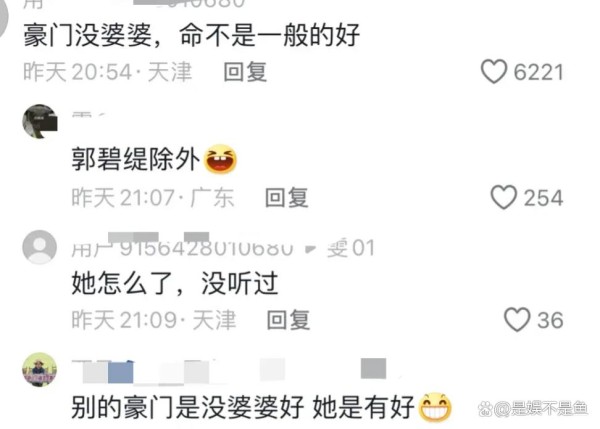
Task: Click 回复 under the 郭碧缇除外 comment
Action: tap(287, 197)
